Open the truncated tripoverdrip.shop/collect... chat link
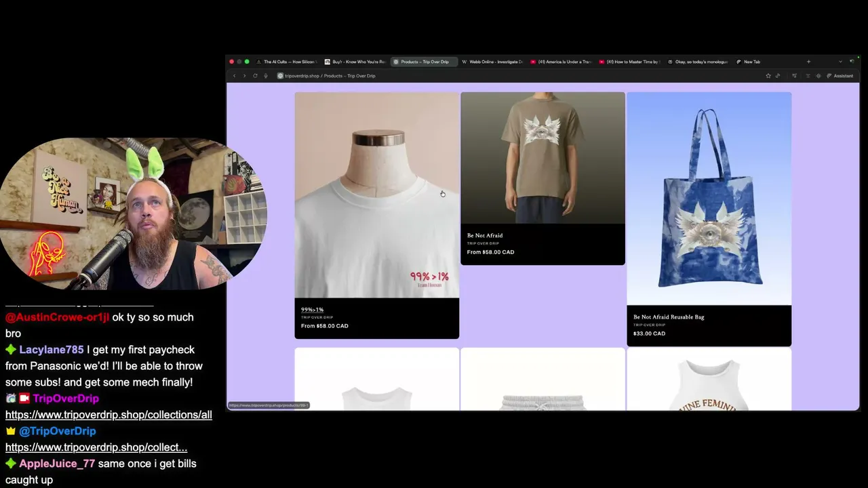 coord(96,447)
